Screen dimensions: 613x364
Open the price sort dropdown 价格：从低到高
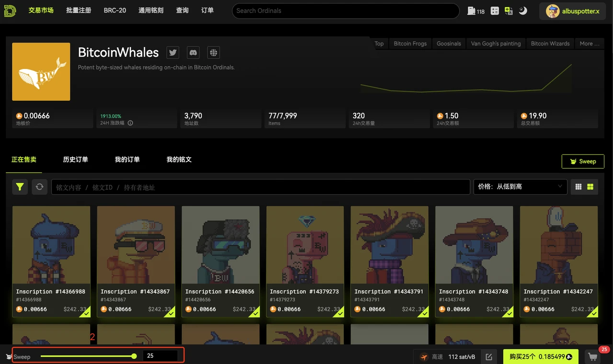tap(520, 187)
